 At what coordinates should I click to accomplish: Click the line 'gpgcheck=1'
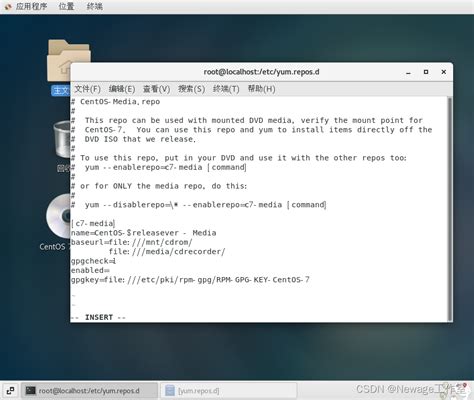(93, 261)
